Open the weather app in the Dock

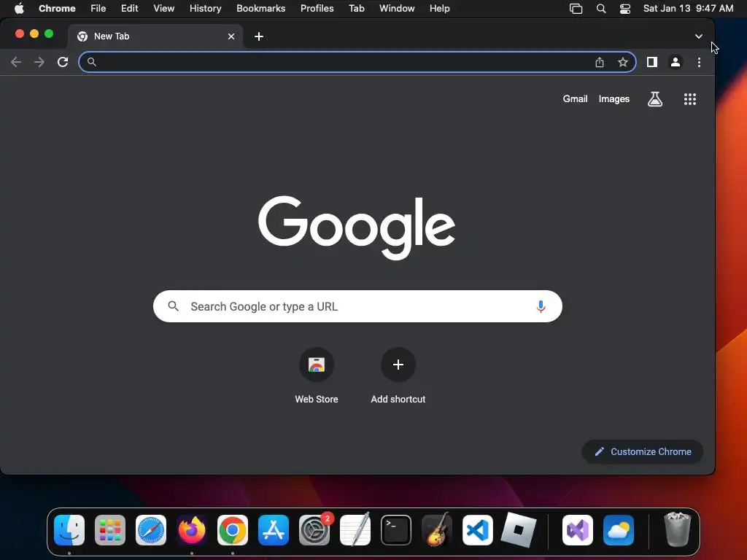(x=619, y=530)
